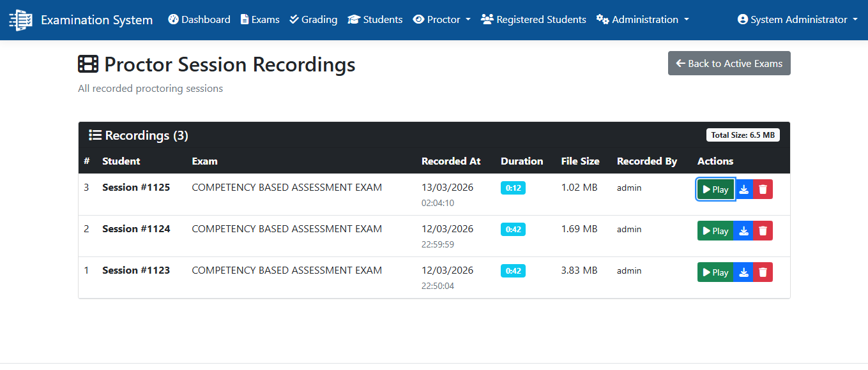Click the 22:59:59 recorded time
The width and height of the screenshot is (868, 370).
tap(438, 244)
